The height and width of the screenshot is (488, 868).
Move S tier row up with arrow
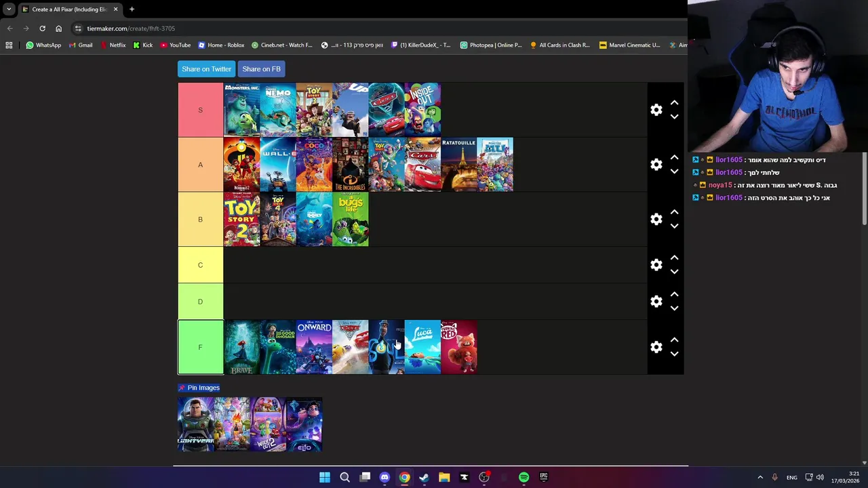[x=674, y=103]
